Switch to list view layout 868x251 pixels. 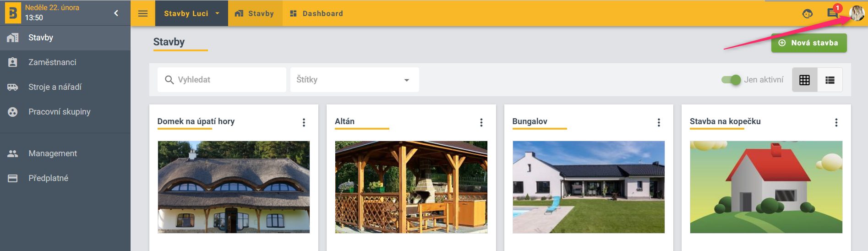tap(830, 80)
